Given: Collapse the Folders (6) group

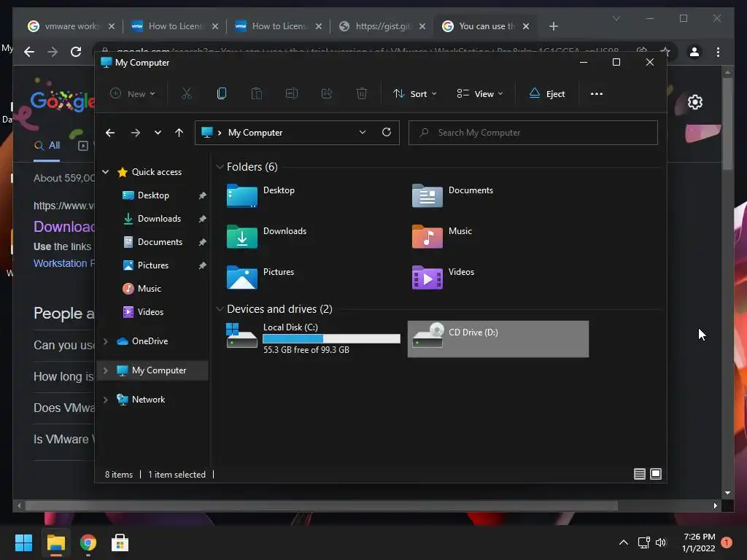Looking at the screenshot, I should [x=220, y=167].
